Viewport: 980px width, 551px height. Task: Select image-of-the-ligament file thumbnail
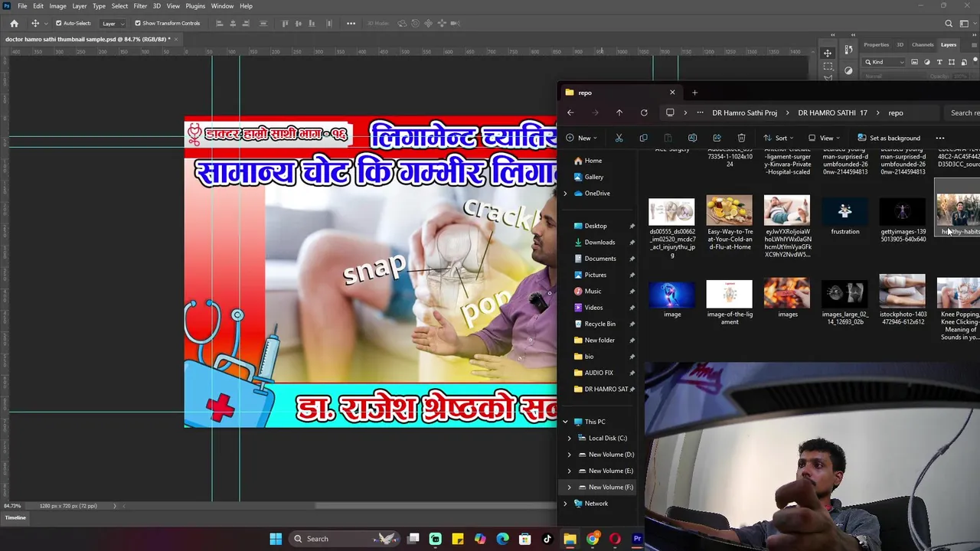pos(730,293)
